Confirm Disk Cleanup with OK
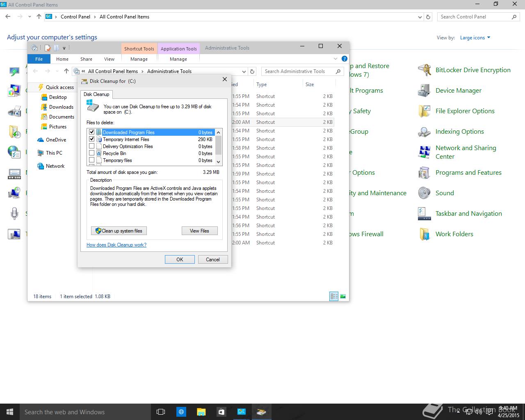Viewport: 525px width, 420px height. pos(180,259)
